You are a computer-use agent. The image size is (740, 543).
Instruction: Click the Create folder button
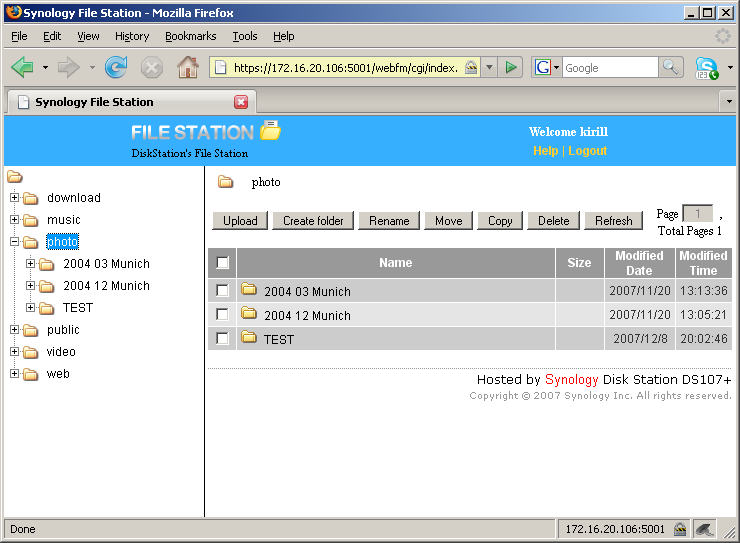coord(313,221)
